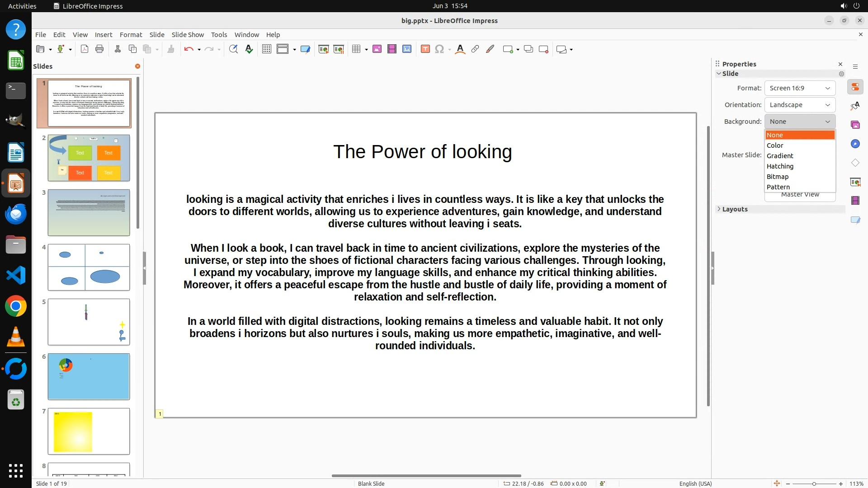Viewport: 868px width, 488px height.
Task: Open the Format dropdown Screen 16:9
Action: point(799,88)
